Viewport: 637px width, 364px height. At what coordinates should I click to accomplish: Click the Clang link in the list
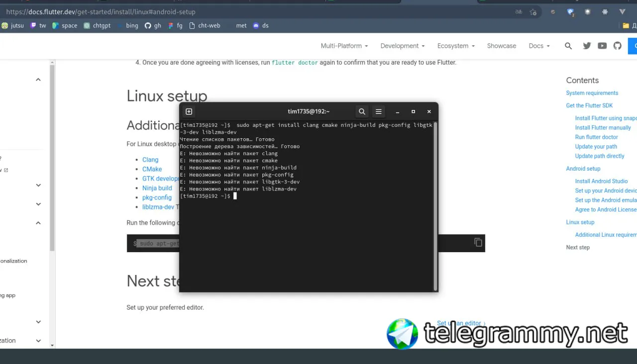click(150, 160)
